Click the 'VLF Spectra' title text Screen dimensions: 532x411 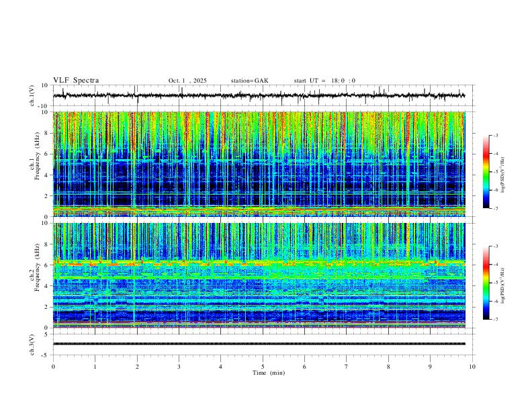point(76,81)
